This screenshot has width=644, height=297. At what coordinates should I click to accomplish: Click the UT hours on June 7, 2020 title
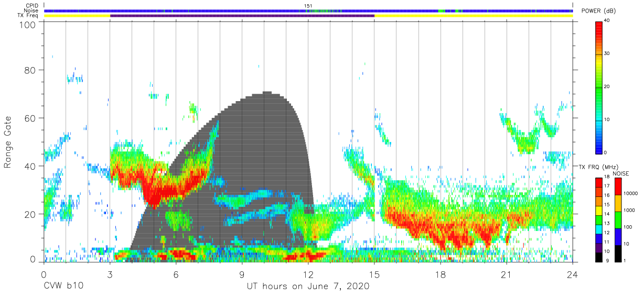point(308,287)
